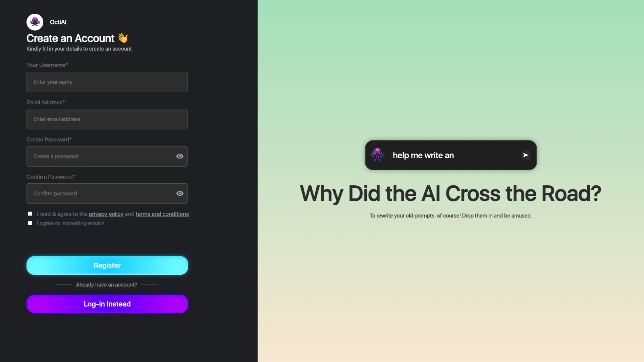This screenshot has height=362, width=644.
Task: Click the Log-in Instead button
Action: tap(107, 304)
